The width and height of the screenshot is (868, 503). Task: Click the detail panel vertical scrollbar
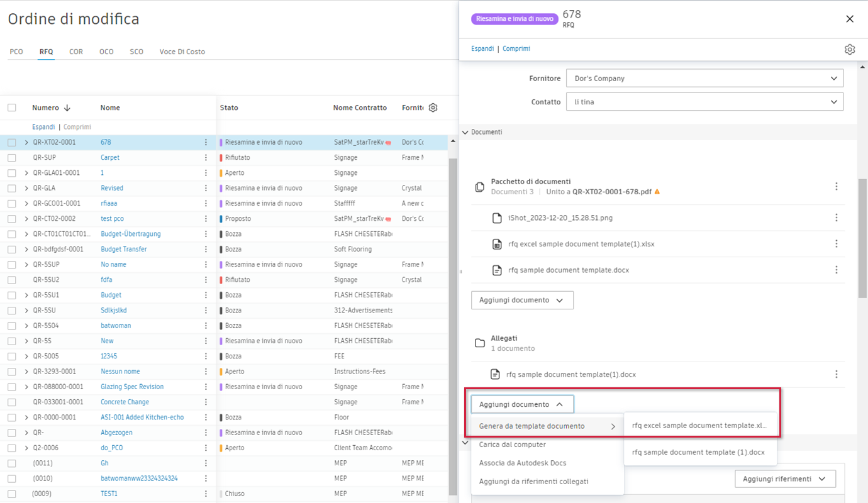point(862,239)
